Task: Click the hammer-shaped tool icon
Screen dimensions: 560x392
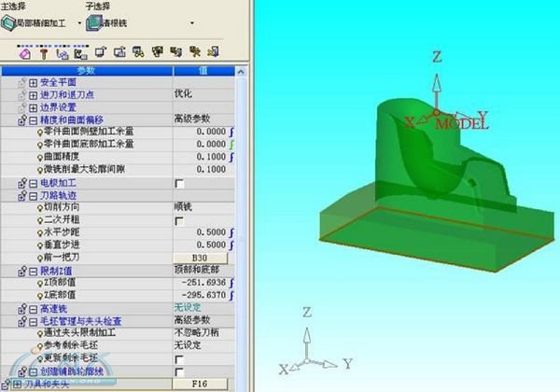Action: click(x=46, y=53)
